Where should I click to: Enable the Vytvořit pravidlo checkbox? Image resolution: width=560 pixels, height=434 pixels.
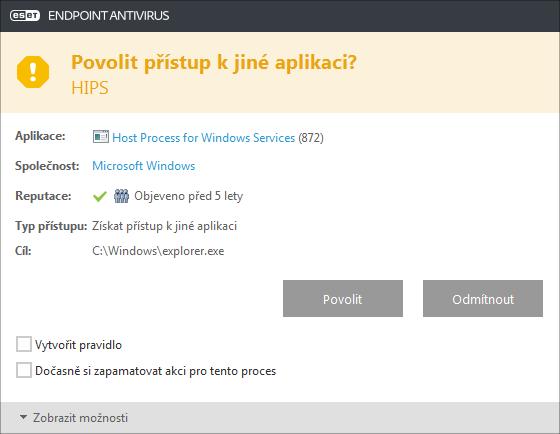(x=24, y=344)
